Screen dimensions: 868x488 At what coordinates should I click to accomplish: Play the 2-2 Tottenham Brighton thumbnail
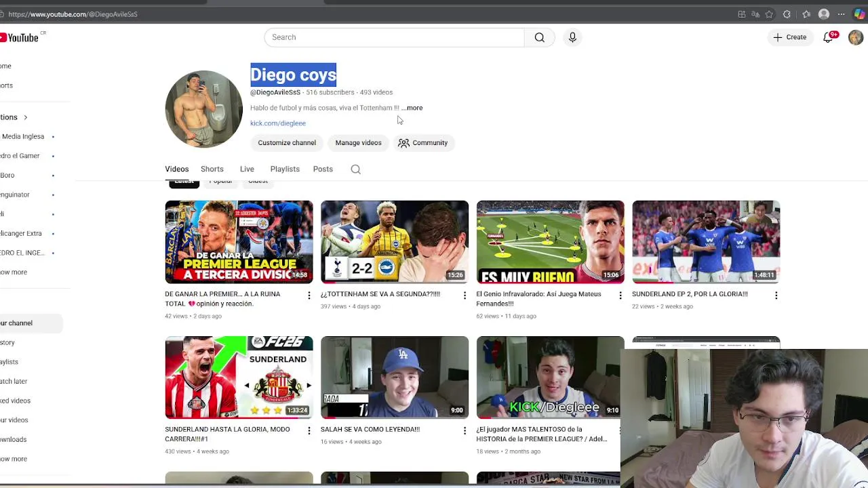[x=395, y=242]
